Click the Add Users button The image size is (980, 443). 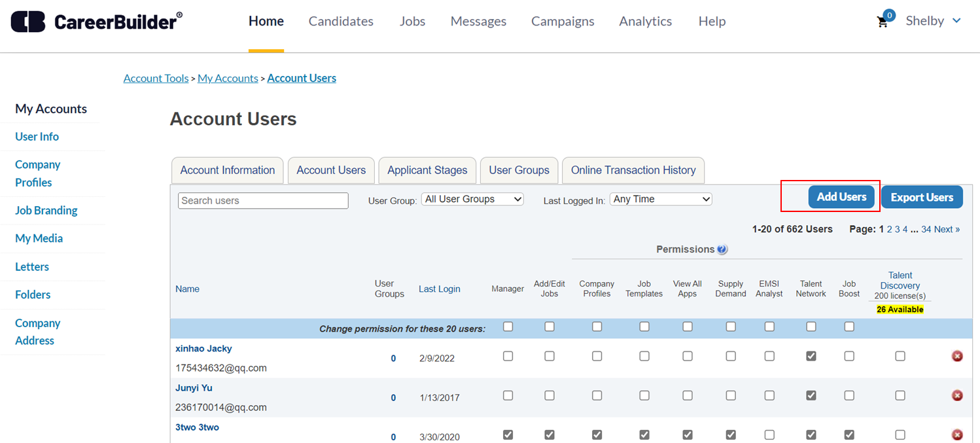coord(842,196)
